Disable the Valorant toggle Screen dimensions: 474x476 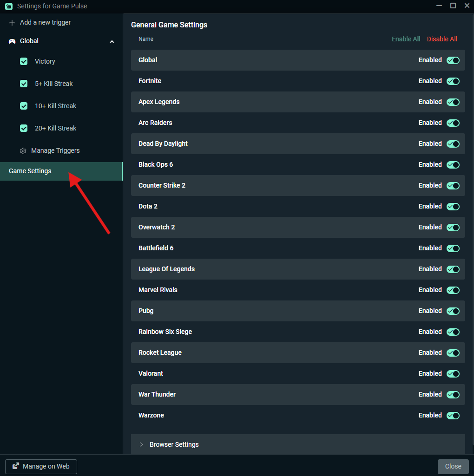pyautogui.click(x=453, y=374)
